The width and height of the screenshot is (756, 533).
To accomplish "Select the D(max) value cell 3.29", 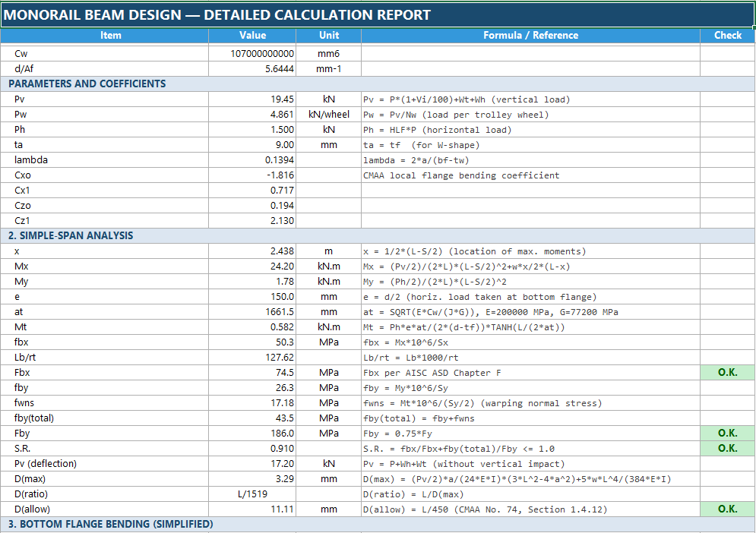I will (252, 479).
